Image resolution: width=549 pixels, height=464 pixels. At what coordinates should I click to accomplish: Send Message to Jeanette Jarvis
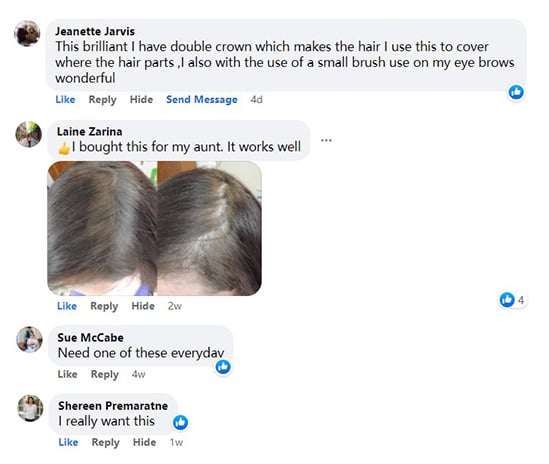[202, 99]
